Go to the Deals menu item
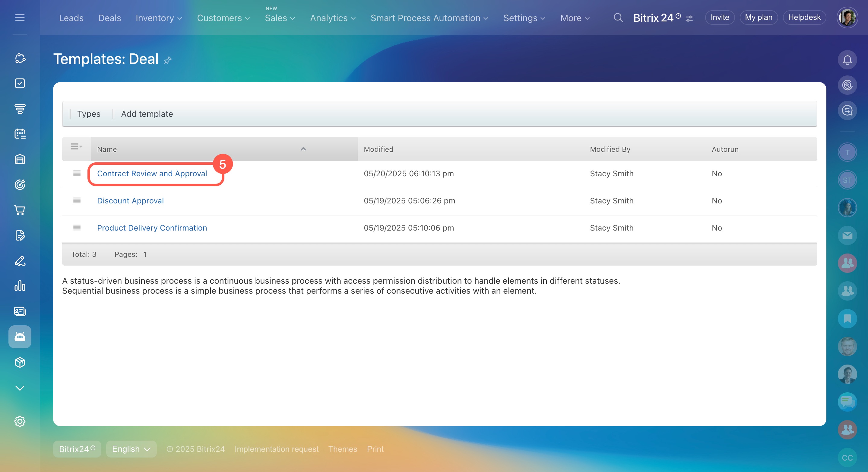Screen dimensions: 868x472 tap(109, 18)
